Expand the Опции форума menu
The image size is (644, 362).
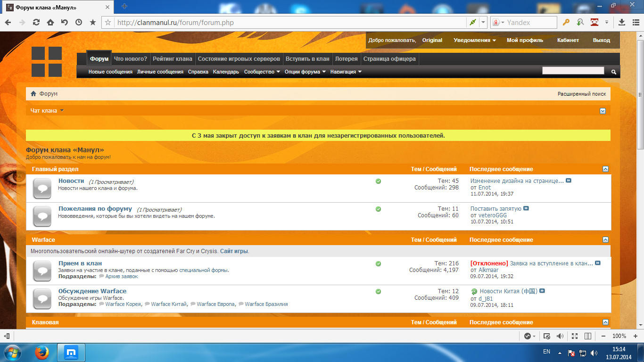tap(305, 72)
